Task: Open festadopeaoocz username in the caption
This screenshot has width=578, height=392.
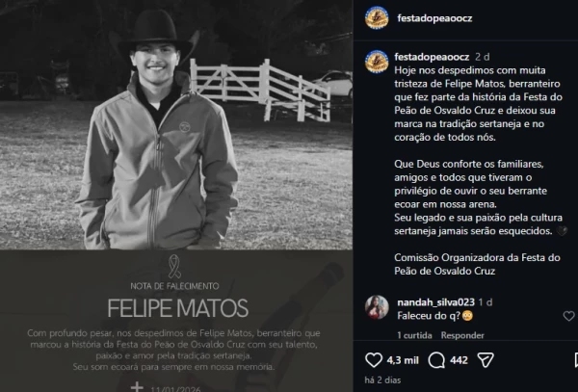Action: tap(432, 57)
